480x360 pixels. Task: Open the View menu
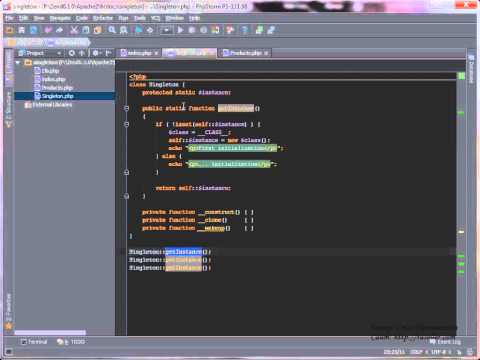click(39, 18)
